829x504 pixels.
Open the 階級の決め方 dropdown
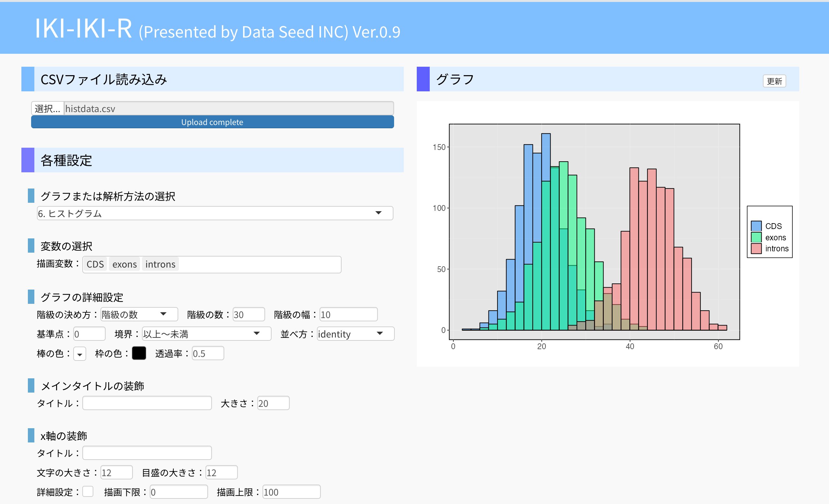click(139, 315)
